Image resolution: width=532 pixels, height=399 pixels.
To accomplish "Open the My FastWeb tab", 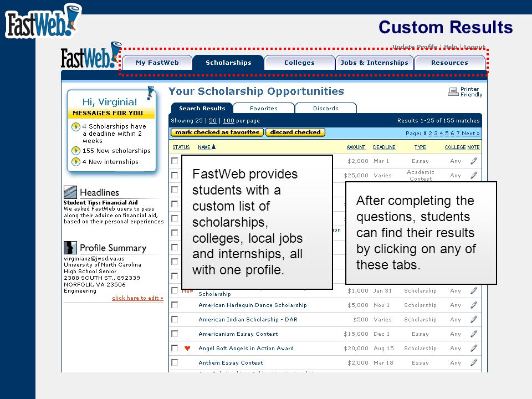I will 157,63.
